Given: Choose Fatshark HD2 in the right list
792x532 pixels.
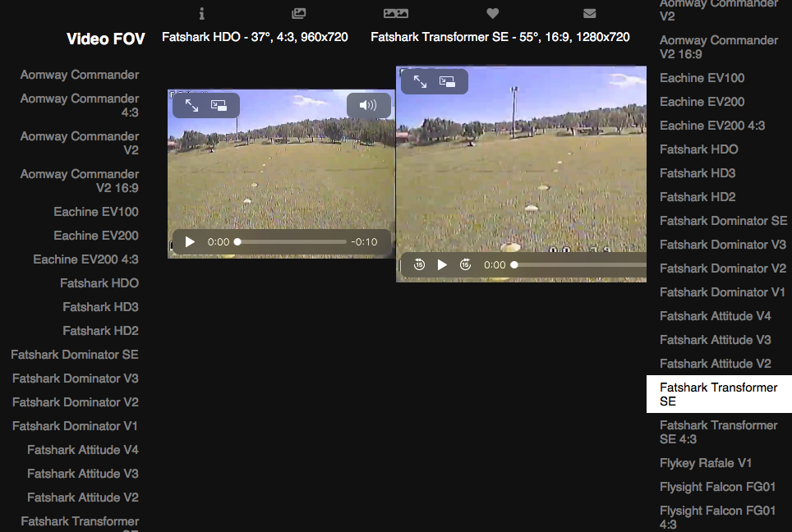Looking at the screenshot, I should click(698, 196).
